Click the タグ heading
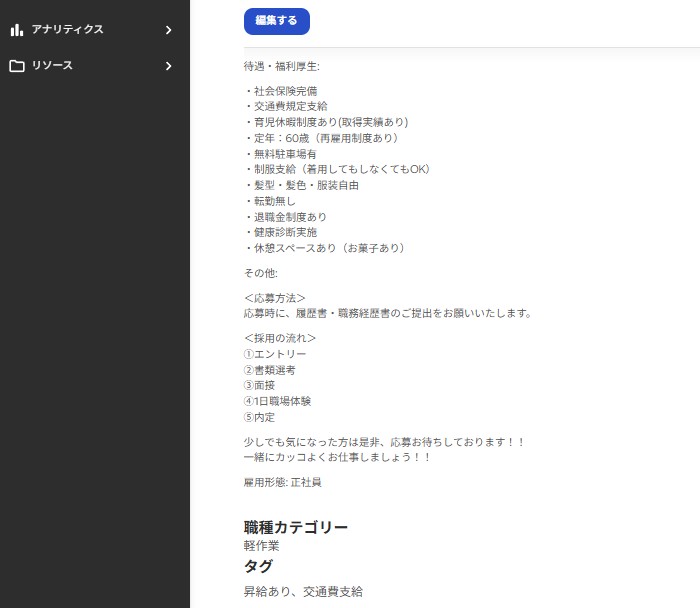The width and height of the screenshot is (700, 608). 258,566
